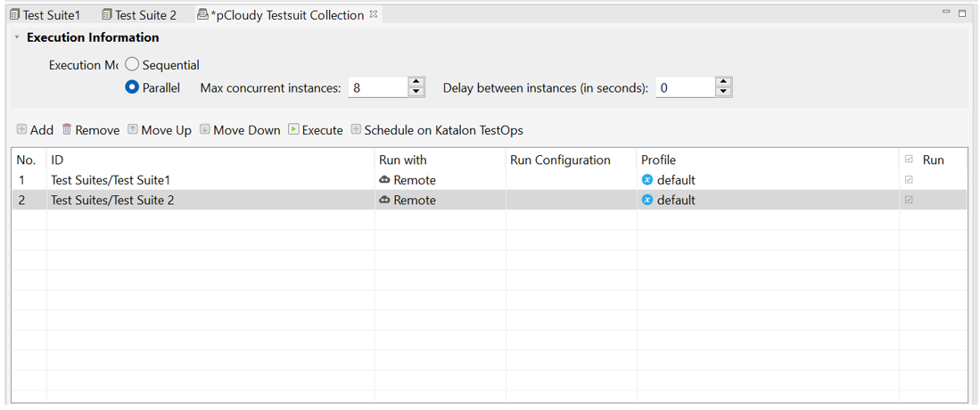
Task: Select the Sequential execution mode
Action: coord(132,65)
